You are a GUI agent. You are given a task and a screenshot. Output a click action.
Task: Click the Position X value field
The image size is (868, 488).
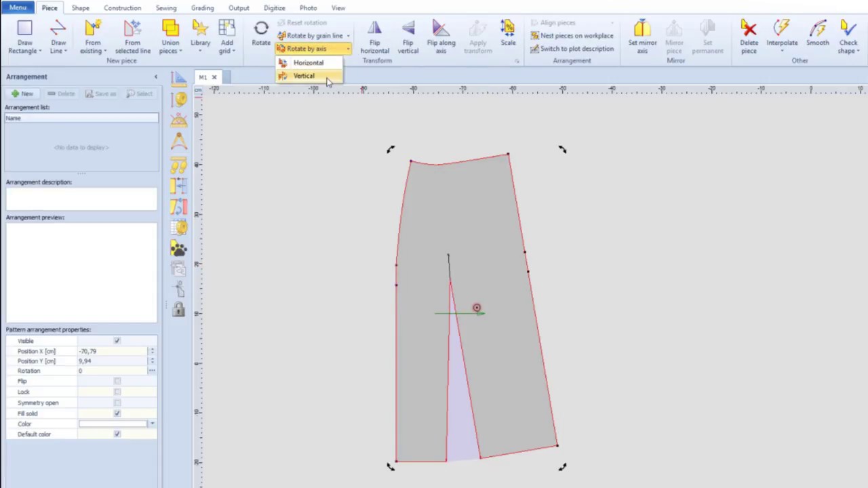point(113,351)
